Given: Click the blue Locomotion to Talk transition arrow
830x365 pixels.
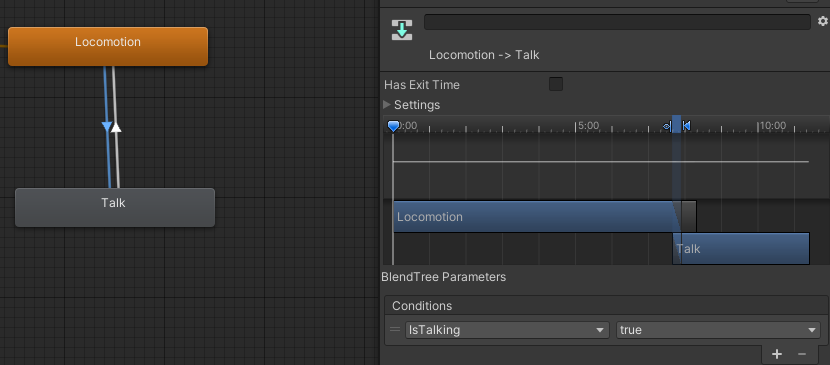Looking at the screenshot, I should 107,127.
